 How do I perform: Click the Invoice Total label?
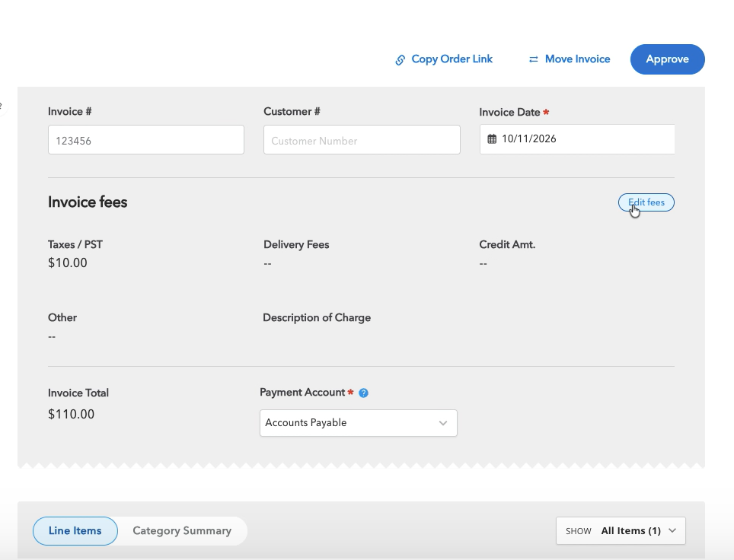[78, 393]
